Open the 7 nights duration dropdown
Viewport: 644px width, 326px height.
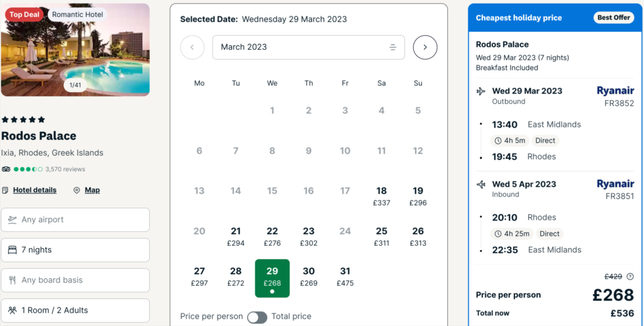[75, 250]
